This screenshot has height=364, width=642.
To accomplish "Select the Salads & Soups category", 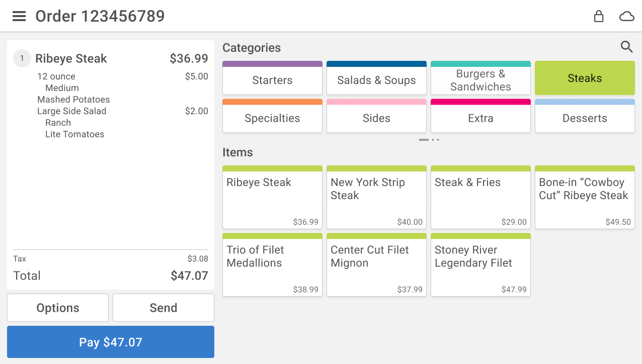I will [x=376, y=80].
